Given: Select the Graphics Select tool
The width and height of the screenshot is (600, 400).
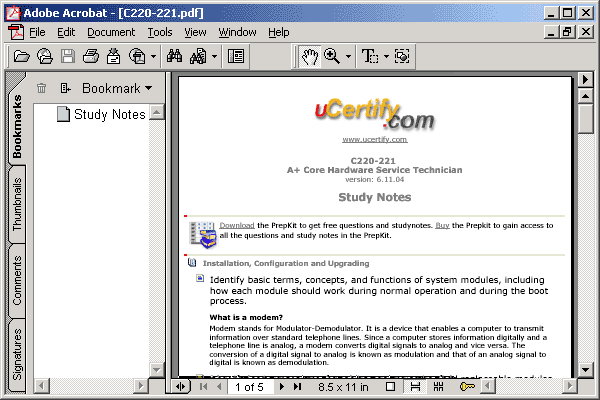Looking at the screenshot, I should tap(402, 56).
